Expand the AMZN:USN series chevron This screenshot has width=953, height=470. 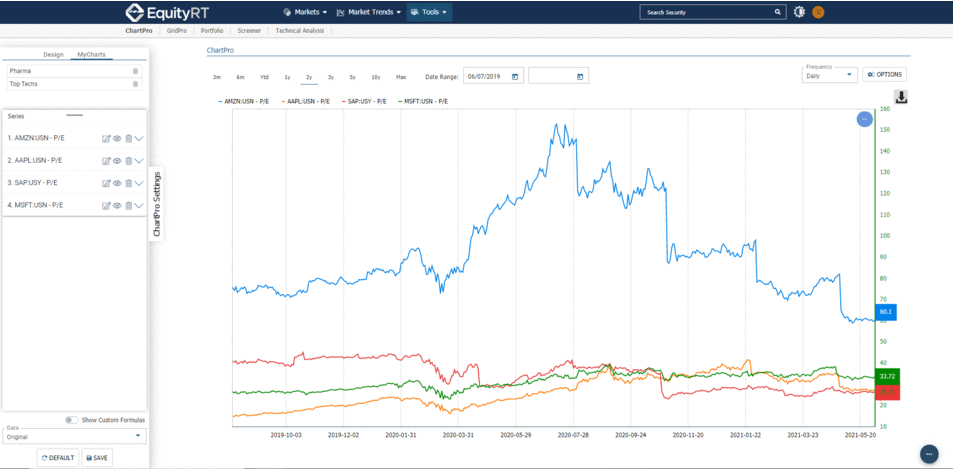point(139,139)
